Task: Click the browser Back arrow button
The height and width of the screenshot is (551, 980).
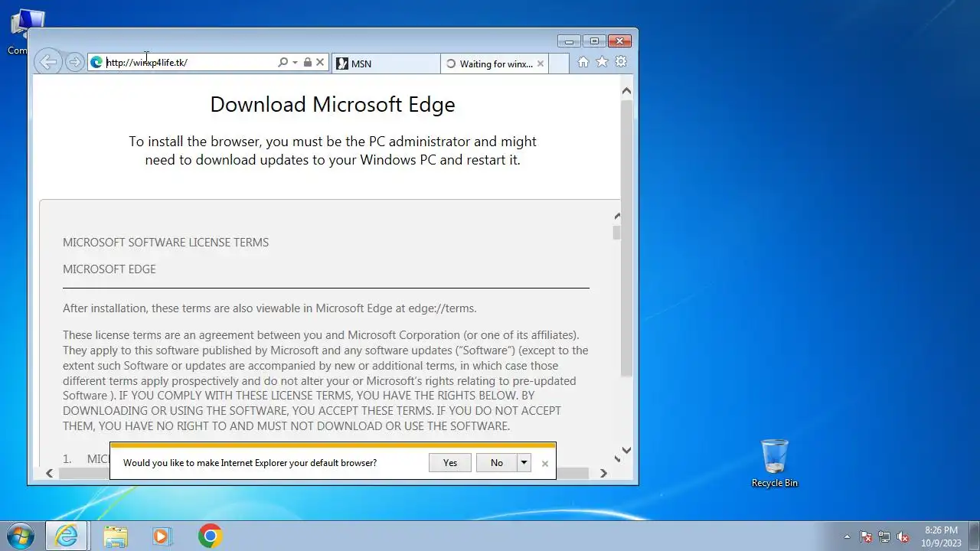Action: coord(48,63)
